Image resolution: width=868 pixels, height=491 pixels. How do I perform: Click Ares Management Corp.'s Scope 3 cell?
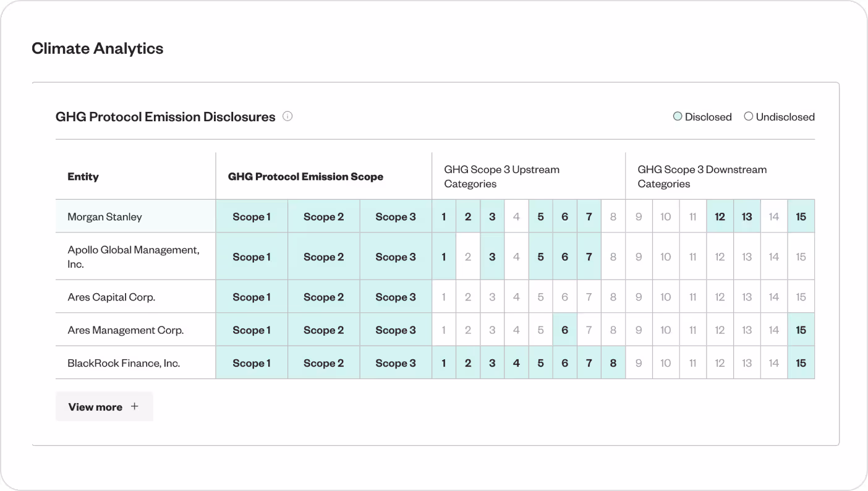pos(396,330)
